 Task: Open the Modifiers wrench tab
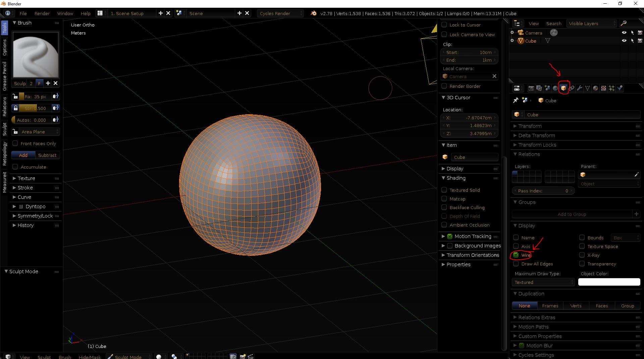[579, 88]
